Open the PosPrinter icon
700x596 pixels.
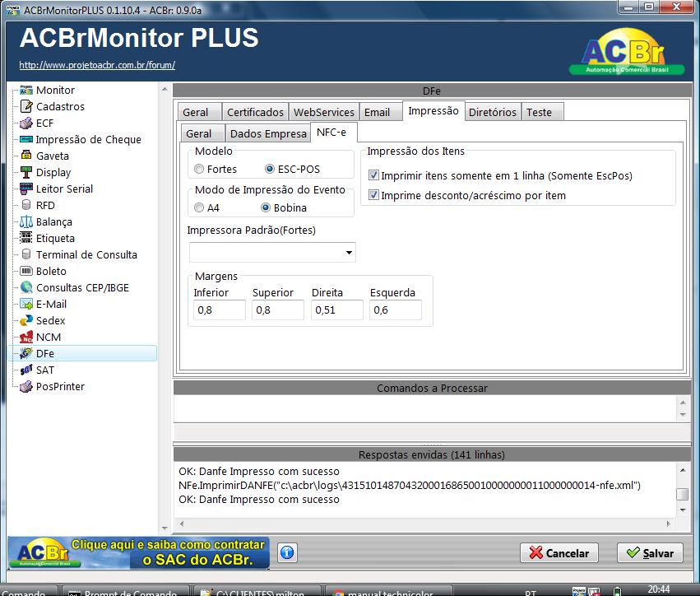tap(26, 386)
